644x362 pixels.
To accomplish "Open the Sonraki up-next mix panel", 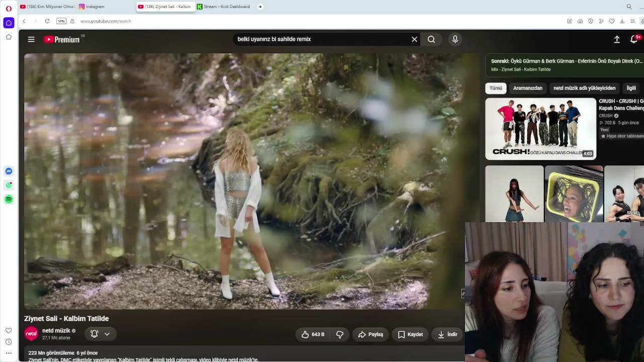I will 565,65.
